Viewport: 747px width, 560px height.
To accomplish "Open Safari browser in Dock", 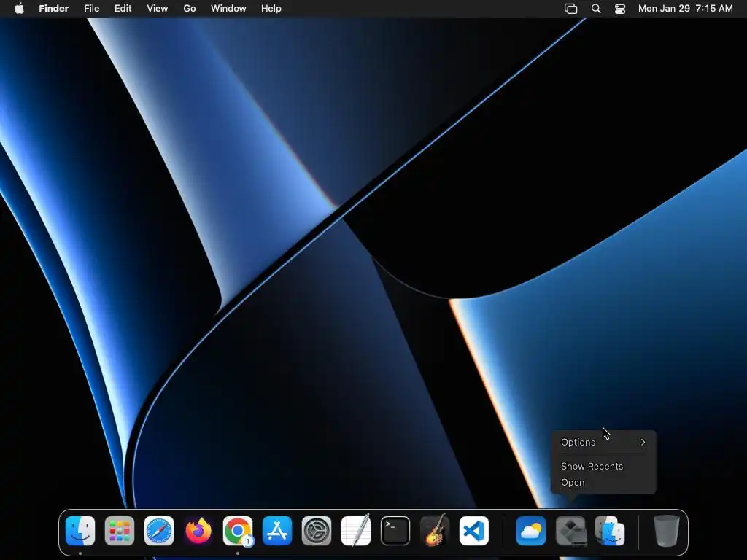I will [x=158, y=531].
